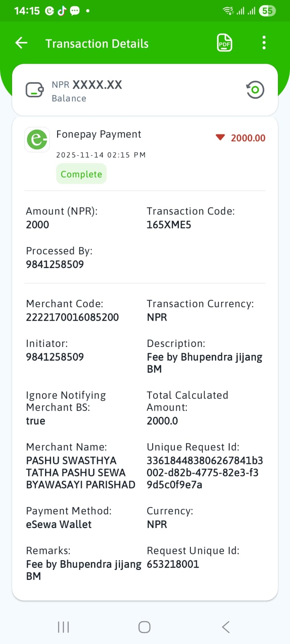Select merchant code 2222170016085200

tap(72, 317)
